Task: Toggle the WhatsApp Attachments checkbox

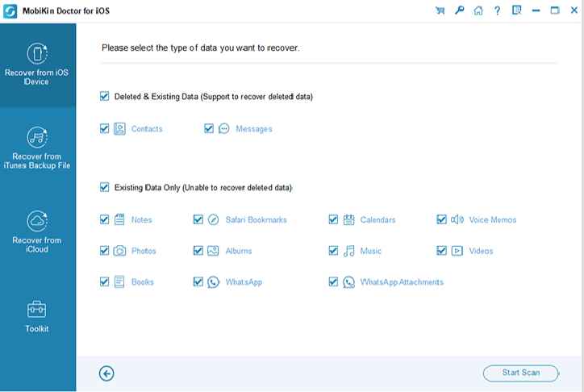Action: pyautogui.click(x=333, y=282)
